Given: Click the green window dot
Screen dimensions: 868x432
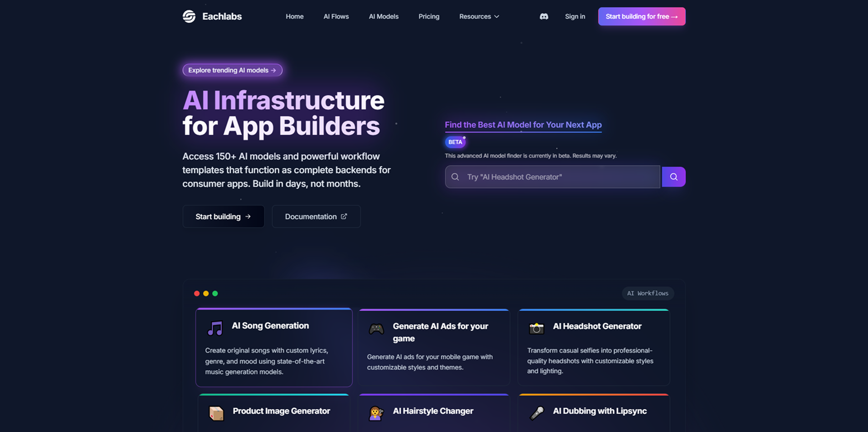Looking at the screenshot, I should (215, 293).
